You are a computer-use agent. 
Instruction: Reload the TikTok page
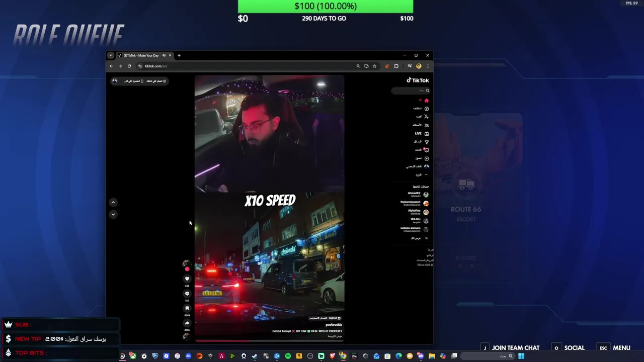pos(129,66)
